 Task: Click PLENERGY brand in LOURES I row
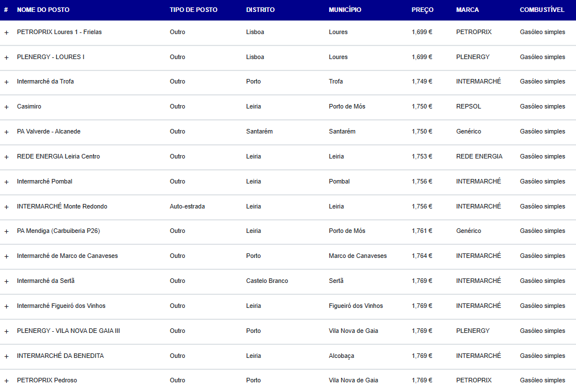pos(473,57)
